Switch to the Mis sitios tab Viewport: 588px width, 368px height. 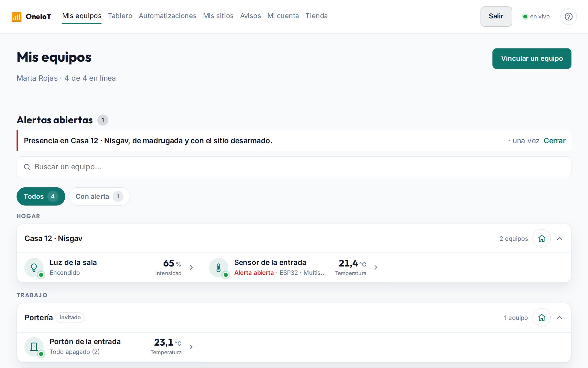(218, 16)
